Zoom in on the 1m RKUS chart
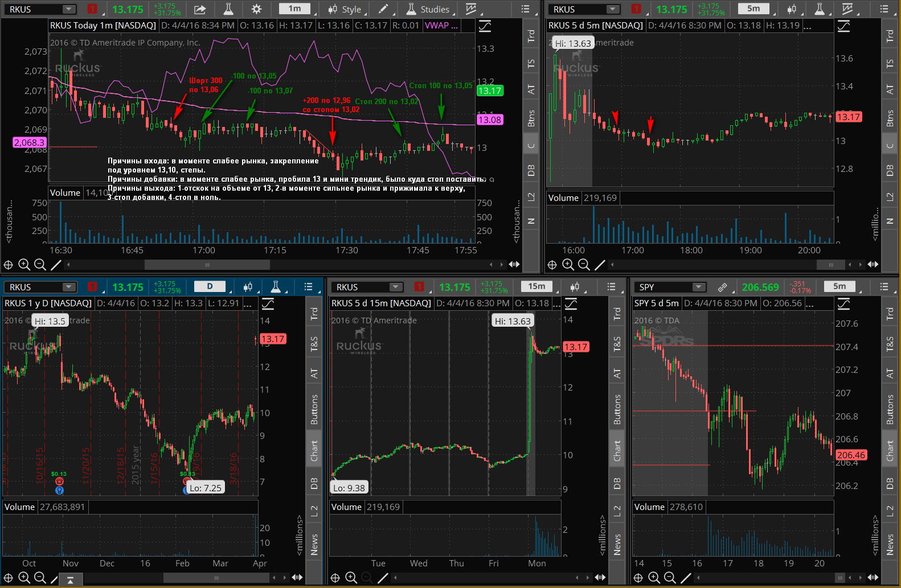Screen dimensions: 901x588 coord(24,265)
